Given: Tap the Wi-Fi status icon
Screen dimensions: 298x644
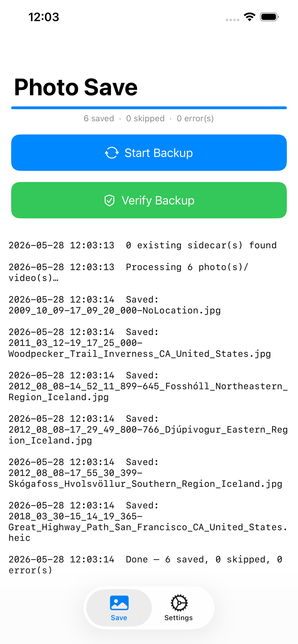Looking at the screenshot, I should pyautogui.click(x=249, y=17).
